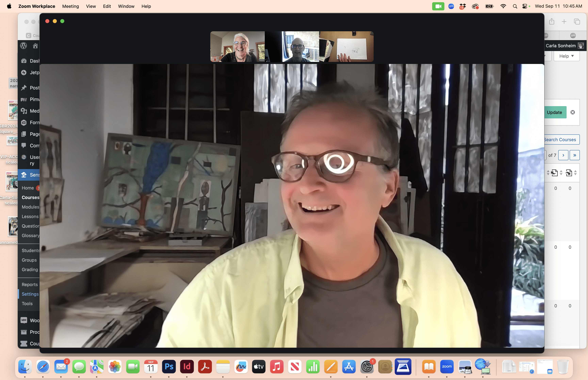588x380 pixels.
Task: Click the WordPress logo icon
Action: (24, 46)
